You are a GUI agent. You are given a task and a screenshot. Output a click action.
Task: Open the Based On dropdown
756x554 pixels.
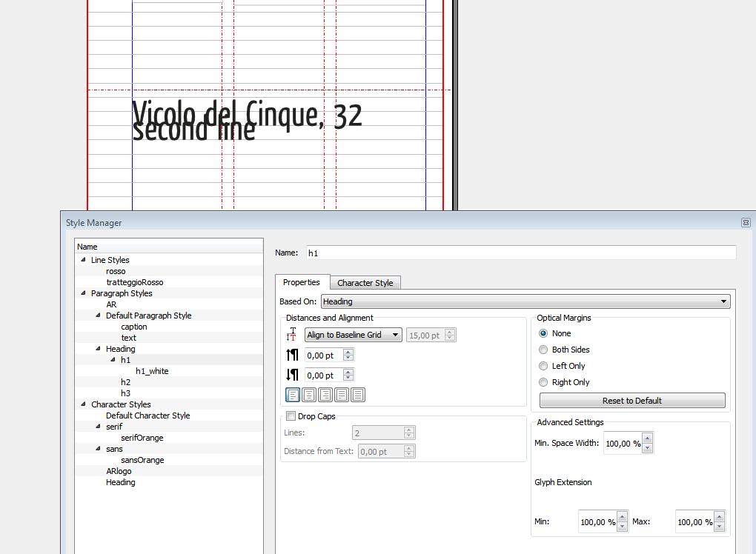tap(525, 301)
